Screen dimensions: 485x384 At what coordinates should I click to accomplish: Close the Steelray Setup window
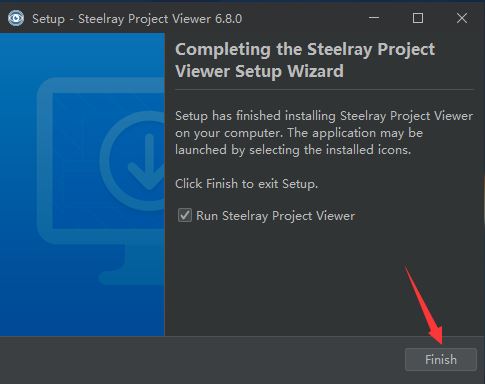(462, 18)
